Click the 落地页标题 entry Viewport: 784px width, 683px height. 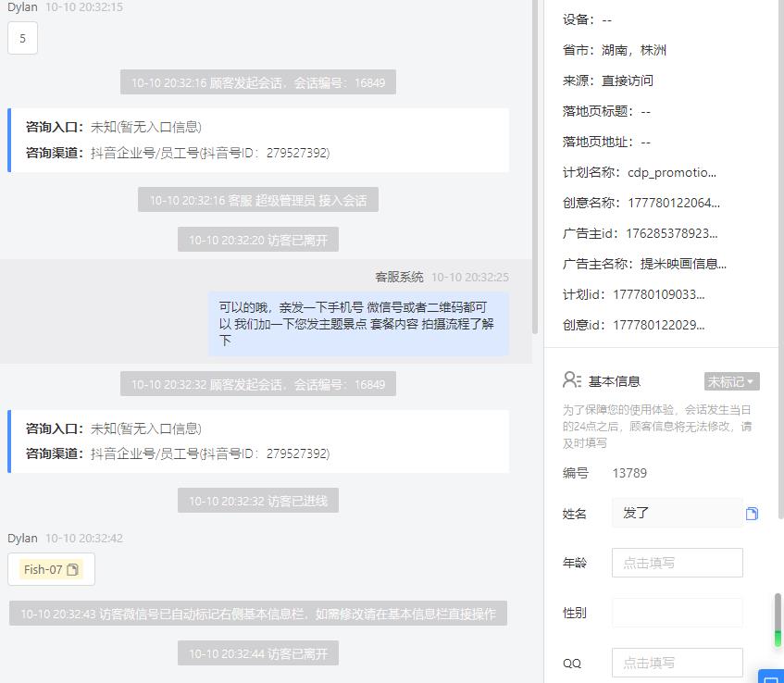(606, 111)
